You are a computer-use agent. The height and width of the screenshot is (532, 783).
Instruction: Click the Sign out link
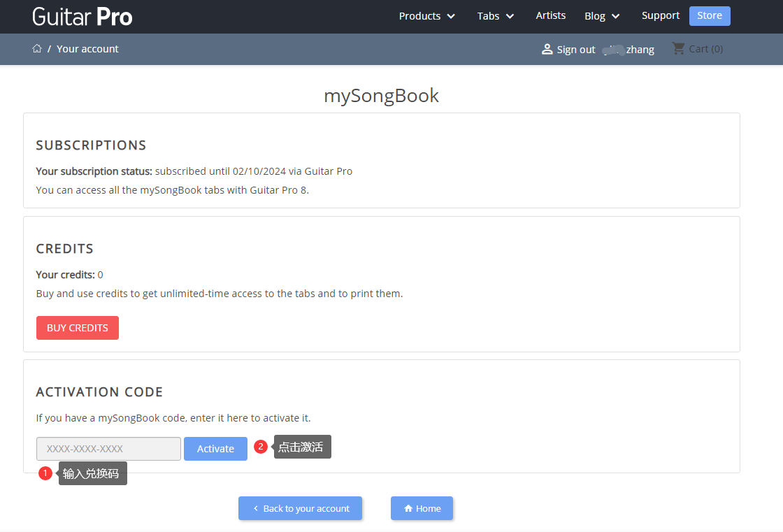click(576, 49)
